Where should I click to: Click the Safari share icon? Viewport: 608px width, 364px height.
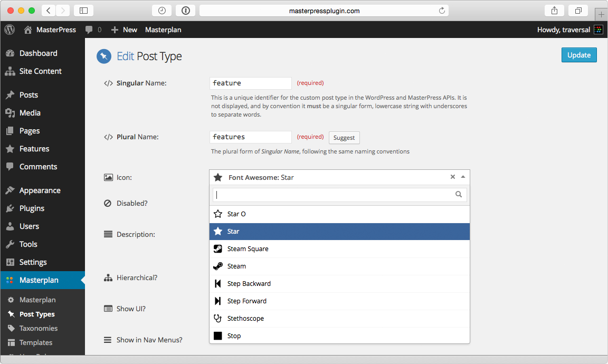tap(555, 11)
